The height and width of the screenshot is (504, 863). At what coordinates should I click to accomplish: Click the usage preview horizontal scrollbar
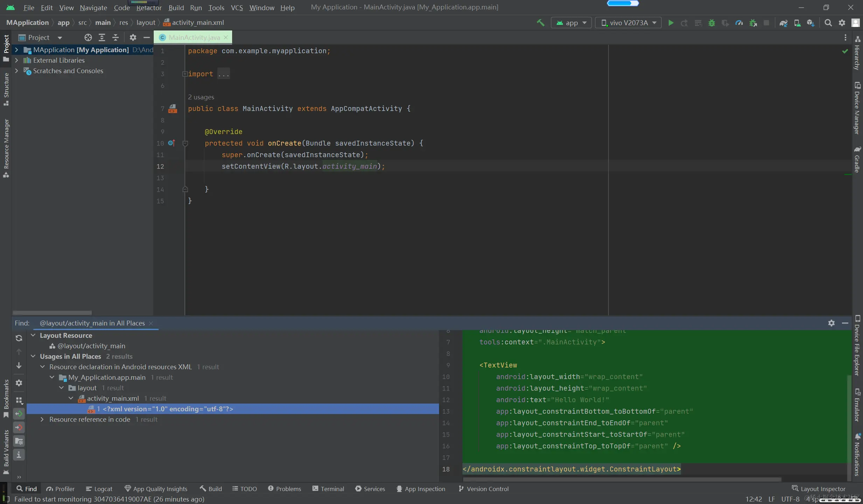coord(622,479)
